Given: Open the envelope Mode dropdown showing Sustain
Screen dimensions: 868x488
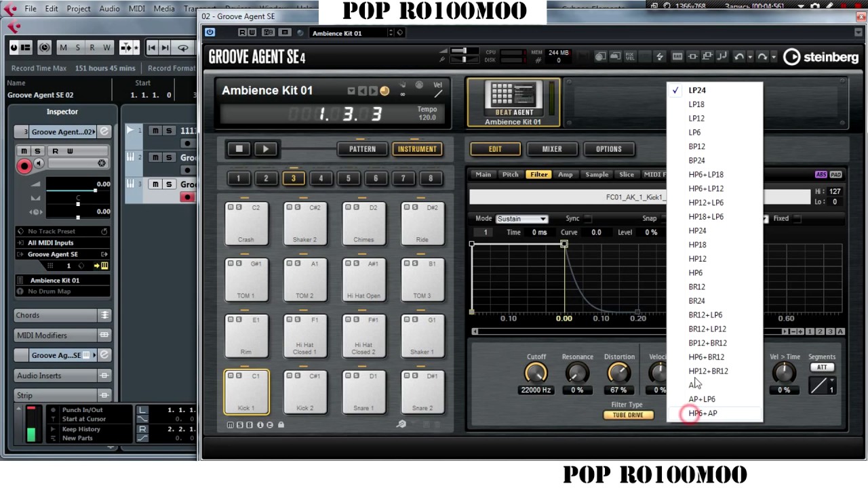Looking at the screenshot, I should point(521,219).
